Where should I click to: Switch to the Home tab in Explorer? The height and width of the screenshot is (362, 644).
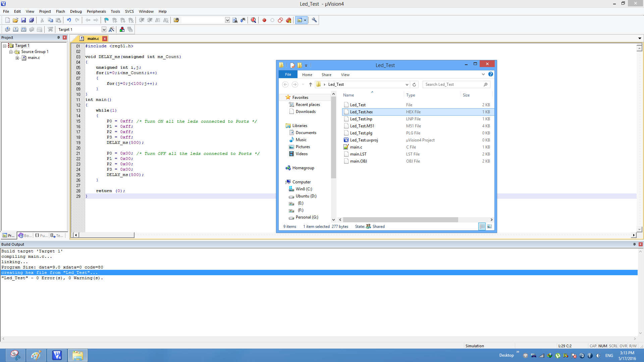click(307, 75)
